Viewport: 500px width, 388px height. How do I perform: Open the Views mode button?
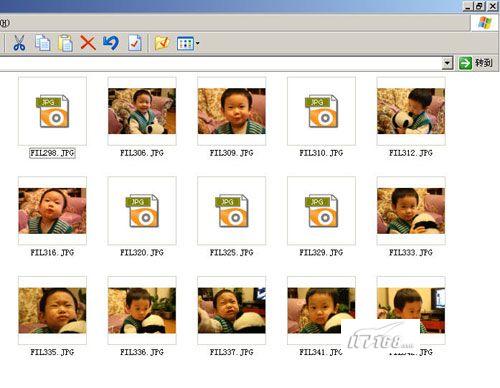(x=185, y=43)
